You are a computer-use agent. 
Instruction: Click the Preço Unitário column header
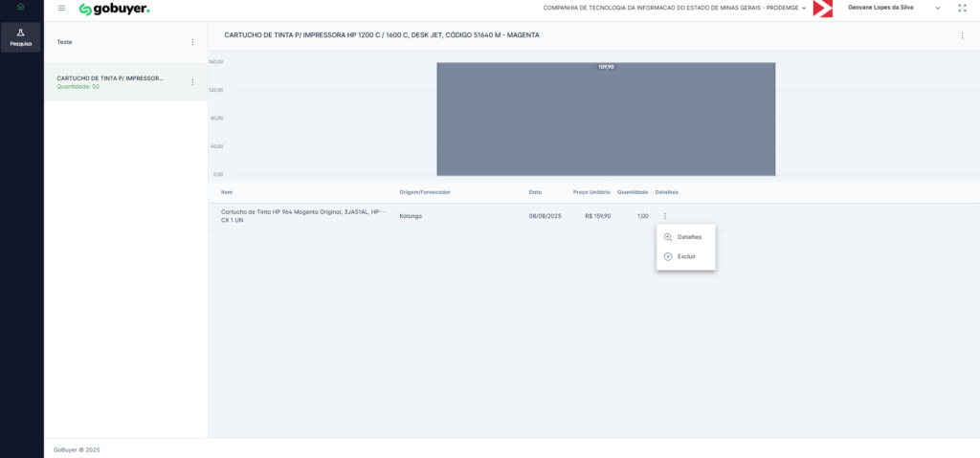tap(591, 192)
